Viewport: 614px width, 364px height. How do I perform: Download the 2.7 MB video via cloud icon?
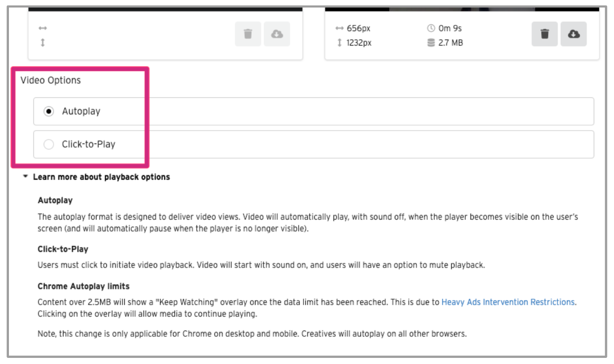574,34
